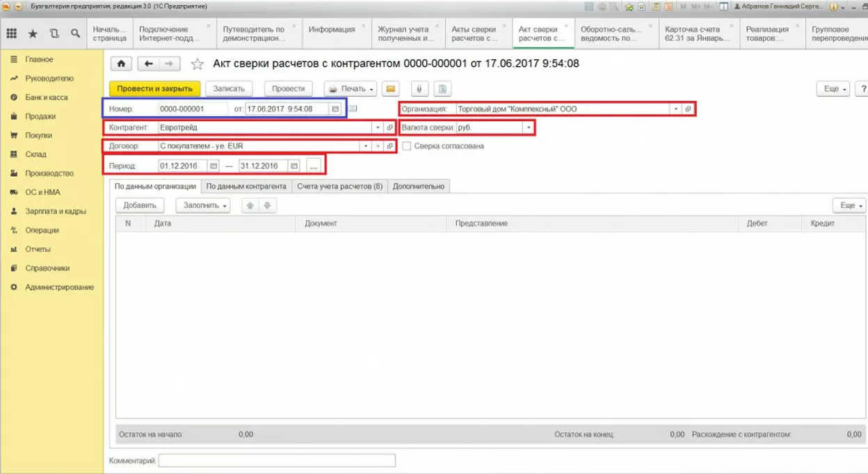Select the По данным организации tab
Viewport: 868px width, 474px height.
(156, 187)
